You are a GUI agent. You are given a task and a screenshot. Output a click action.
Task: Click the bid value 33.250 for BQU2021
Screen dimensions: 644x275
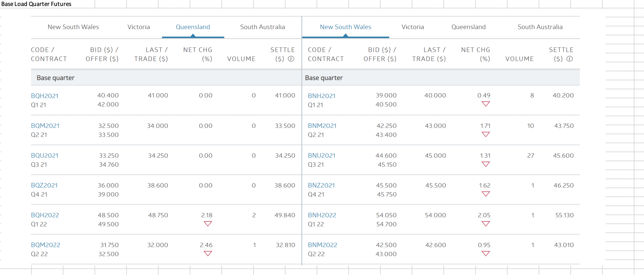click(109, 155)
